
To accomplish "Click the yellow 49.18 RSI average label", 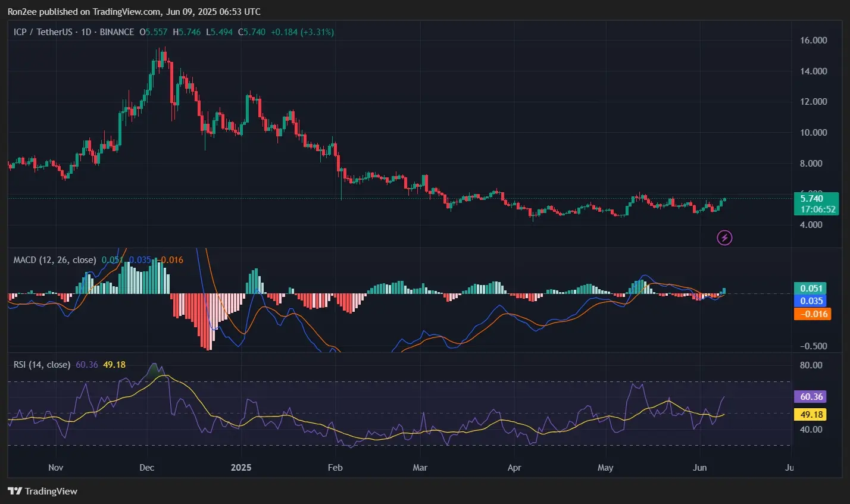I will click(x=811, y=415).
